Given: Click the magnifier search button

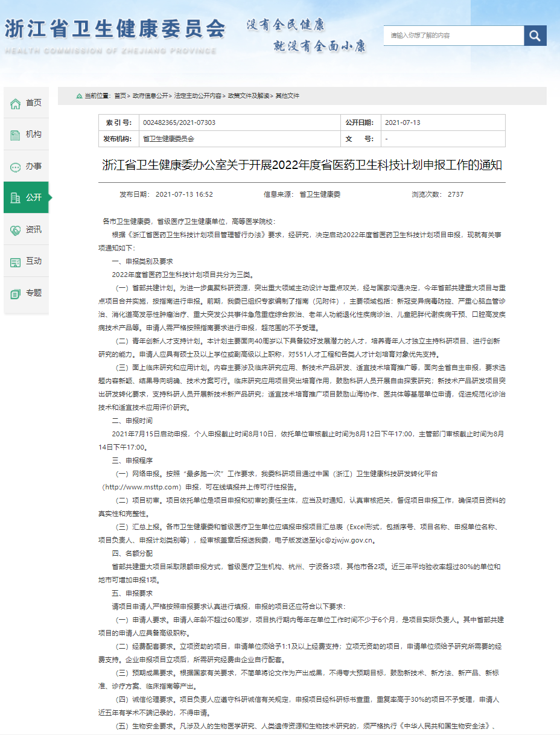Looking at the screenshot, I should pyautogui.click(x=535, y=36).
